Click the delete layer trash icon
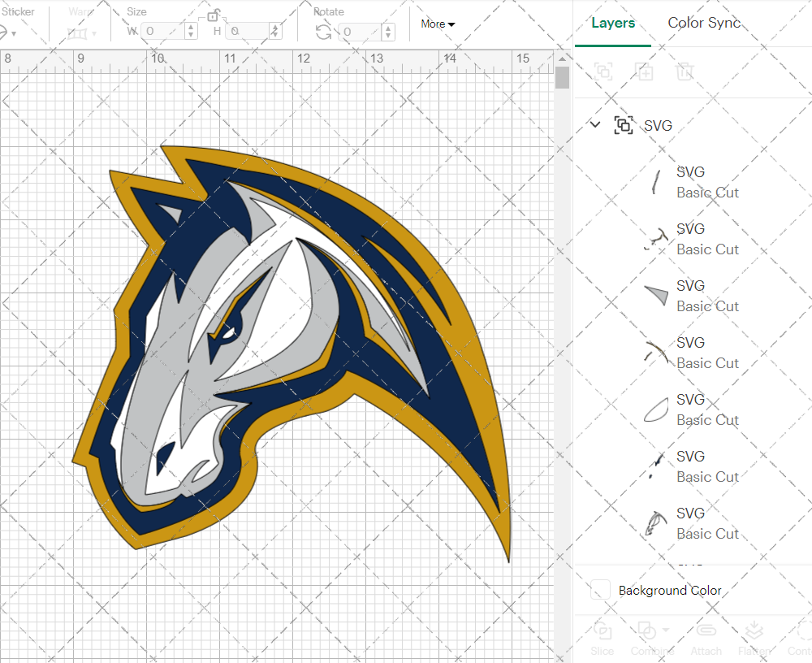The image size is (812, 663). tap(685, 71)
